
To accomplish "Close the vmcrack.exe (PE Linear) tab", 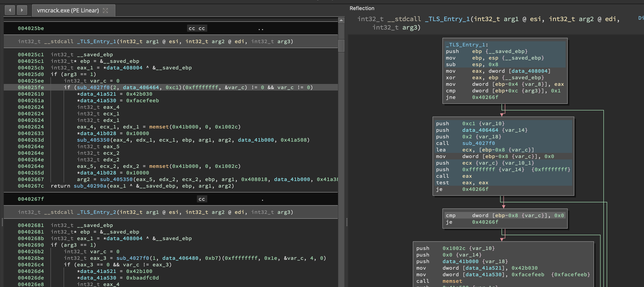I will pyautogui.click(x=106, y=11).
